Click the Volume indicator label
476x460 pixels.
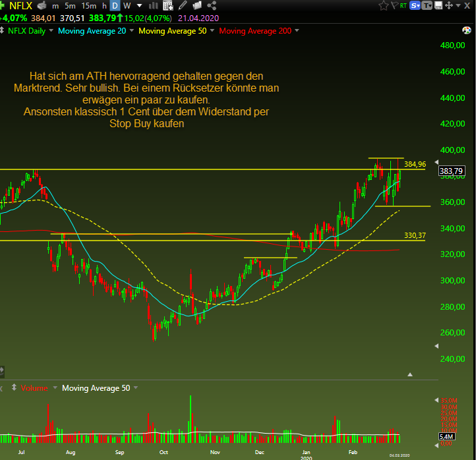(x=34, y=388)
